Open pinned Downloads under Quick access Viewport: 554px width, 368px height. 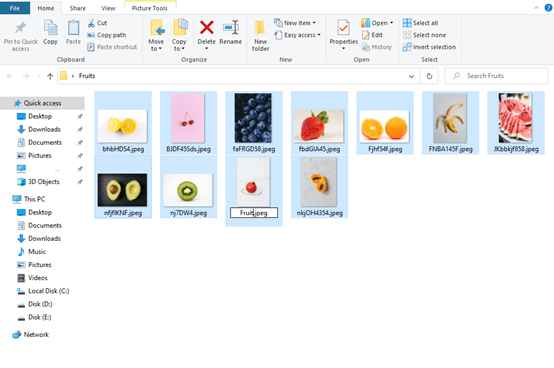[x=44, y=129]
